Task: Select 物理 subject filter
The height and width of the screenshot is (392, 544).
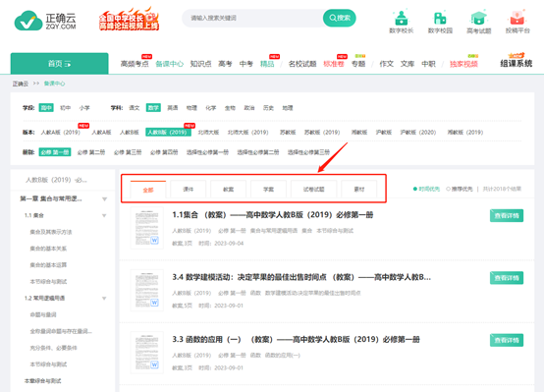Action: pos(191,108)
